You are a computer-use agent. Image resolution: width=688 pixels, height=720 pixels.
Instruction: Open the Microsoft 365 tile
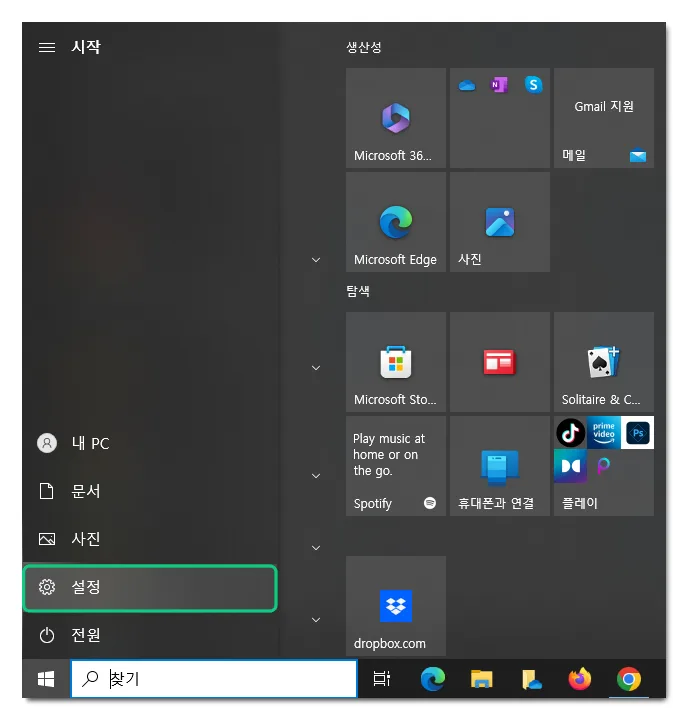click(x=395, y=118)
